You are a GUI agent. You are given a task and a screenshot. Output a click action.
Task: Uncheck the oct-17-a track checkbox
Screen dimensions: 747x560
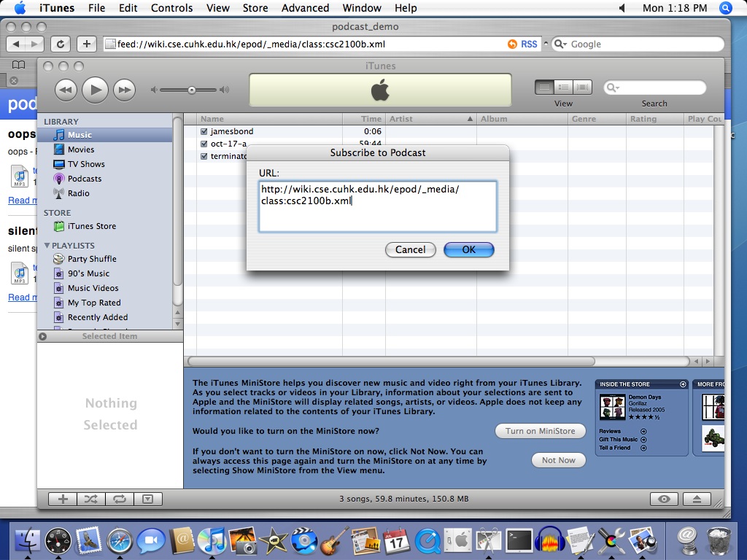(x=204, y=144)
